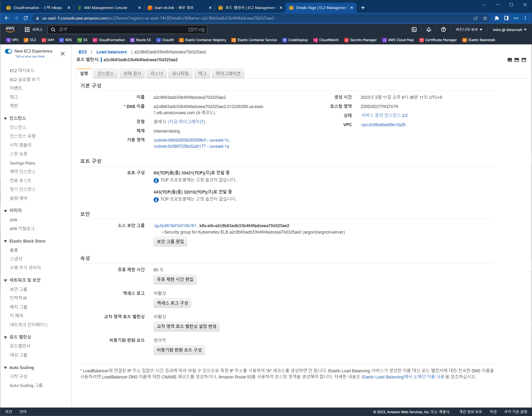Click the notifications bell icon
This screenshot has height=416, width=532.
pos(429,30)
